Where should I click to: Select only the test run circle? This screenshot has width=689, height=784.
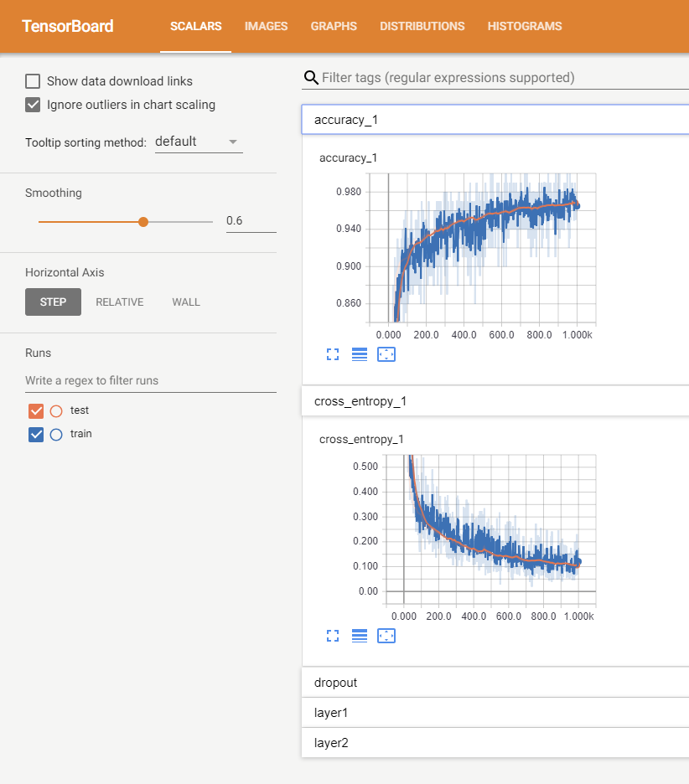56,411
